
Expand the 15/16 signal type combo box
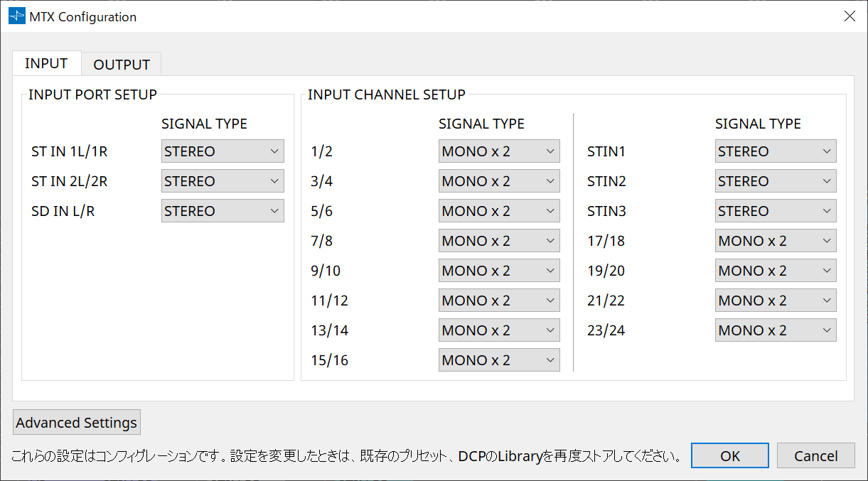pos(498,360)
